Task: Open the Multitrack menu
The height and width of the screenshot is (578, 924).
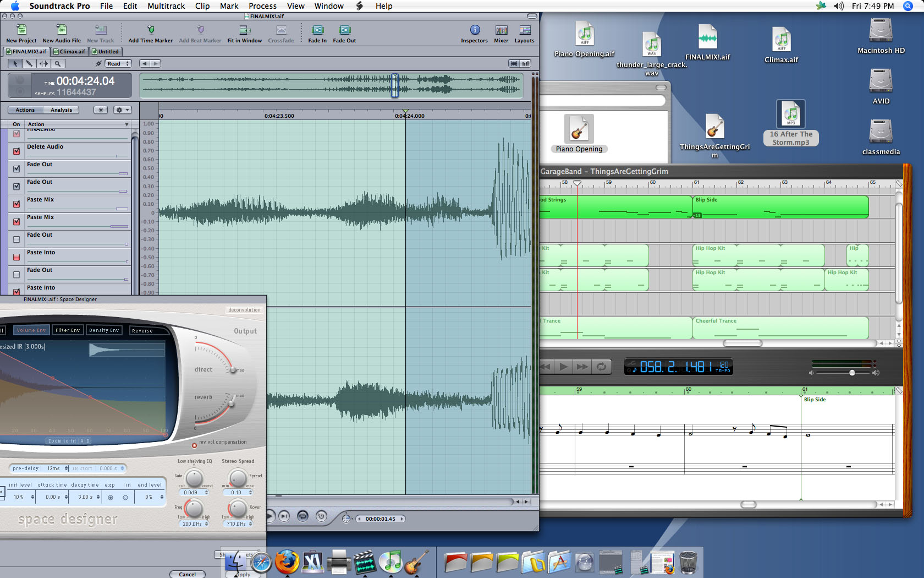Action: 166,6
